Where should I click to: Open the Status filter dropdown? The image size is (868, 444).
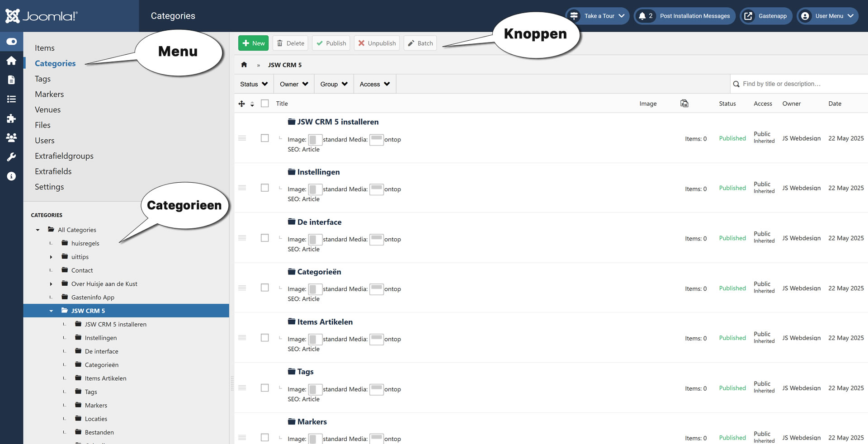pyautogui.click(x=254, y=84)
